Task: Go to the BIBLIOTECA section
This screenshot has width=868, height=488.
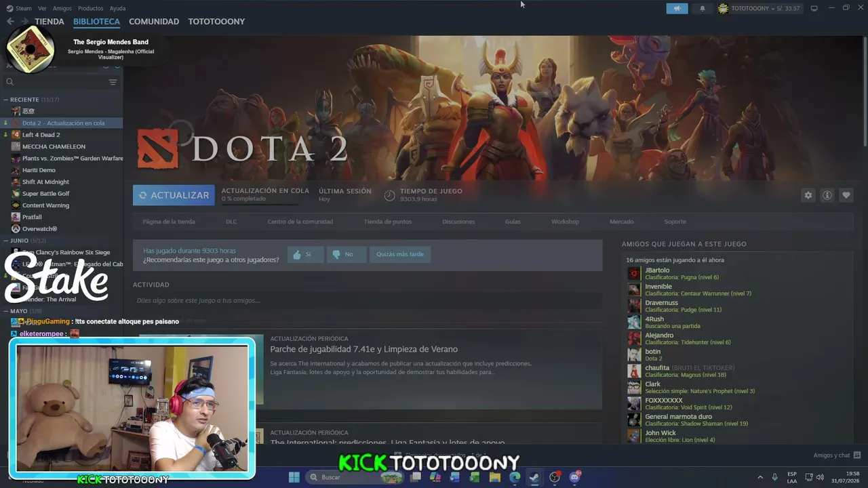Action: tap(96, 22)
